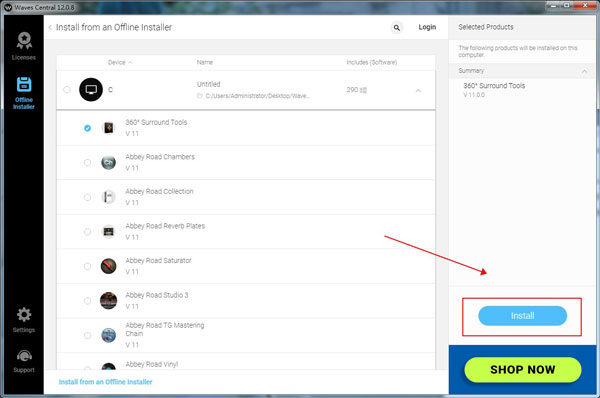Image resolution: width=600 pixels, height=398 pixels.
Task: Open the Support section
Action: pos(24,361)
